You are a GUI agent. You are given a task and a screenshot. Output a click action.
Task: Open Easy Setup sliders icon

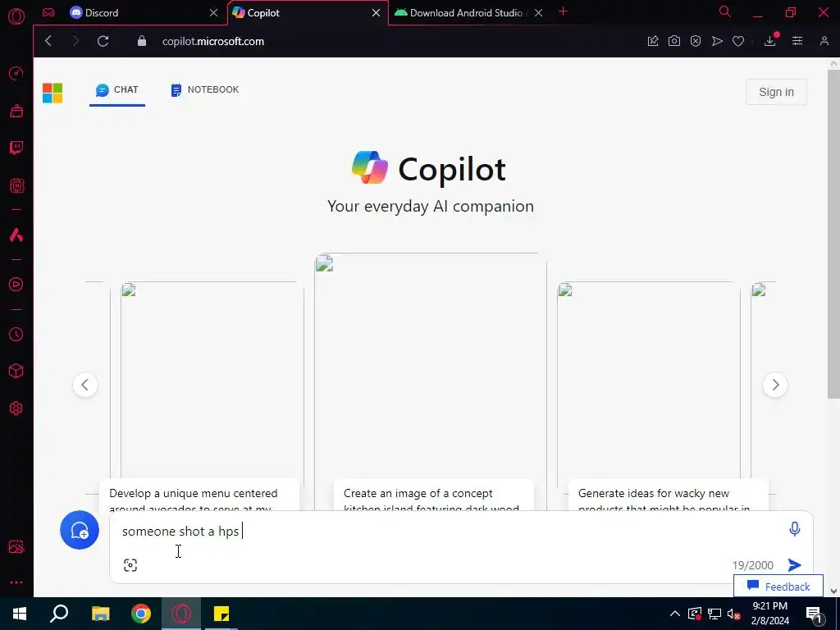797,41
